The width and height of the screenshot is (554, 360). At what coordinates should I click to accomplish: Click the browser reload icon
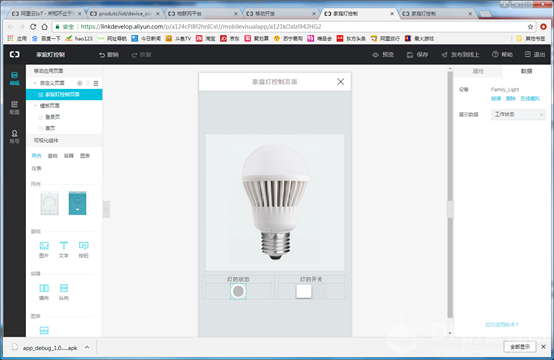coord(33,26)
